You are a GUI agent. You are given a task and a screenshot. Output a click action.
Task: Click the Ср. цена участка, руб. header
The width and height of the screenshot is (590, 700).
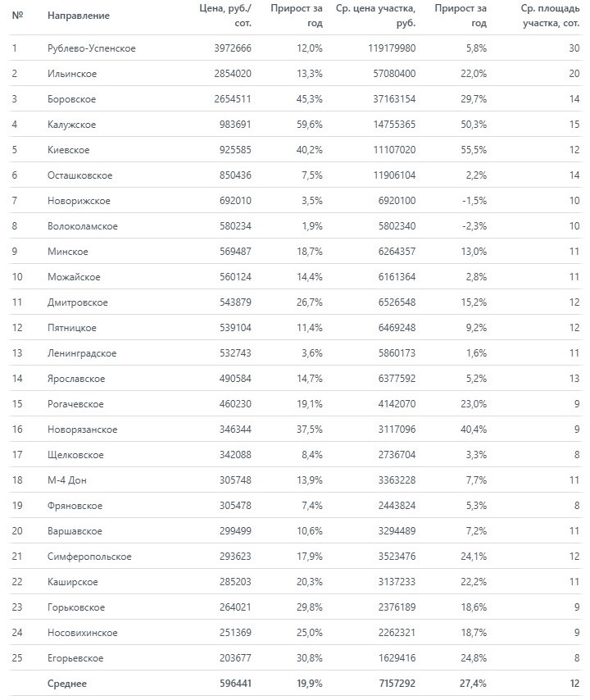click(x=376, y=16)
